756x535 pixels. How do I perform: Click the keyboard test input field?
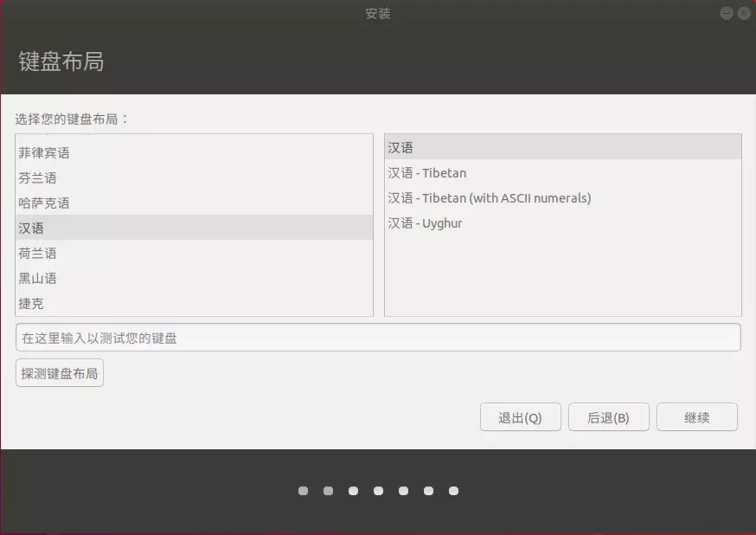[x=378, y=338]
